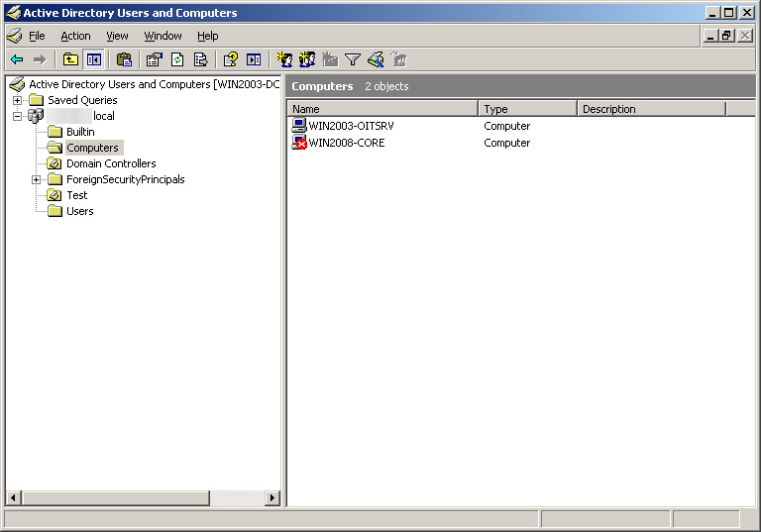Toggle the Show/Hide Action Pane button
The width and height of the screenshot is (761, 532).
pos(254,59)
